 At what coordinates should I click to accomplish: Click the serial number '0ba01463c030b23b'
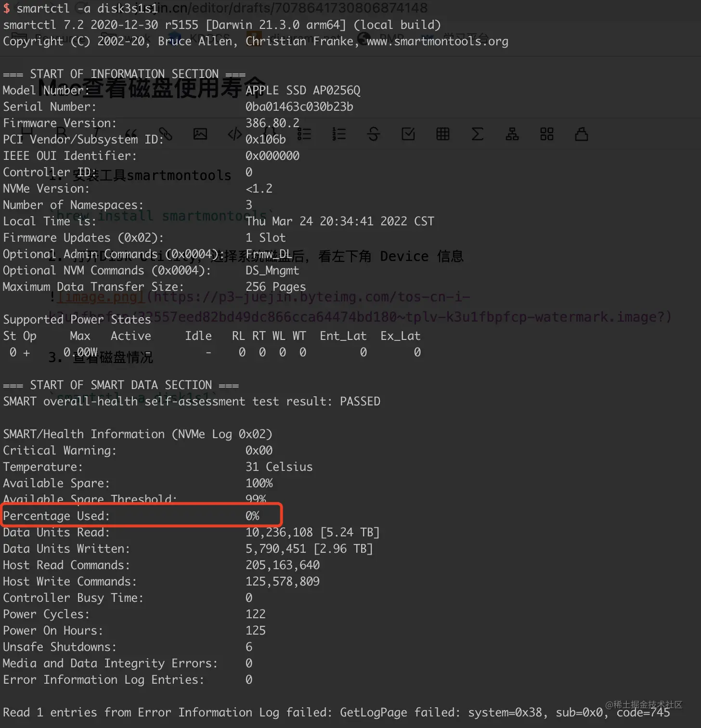point(299,106)
